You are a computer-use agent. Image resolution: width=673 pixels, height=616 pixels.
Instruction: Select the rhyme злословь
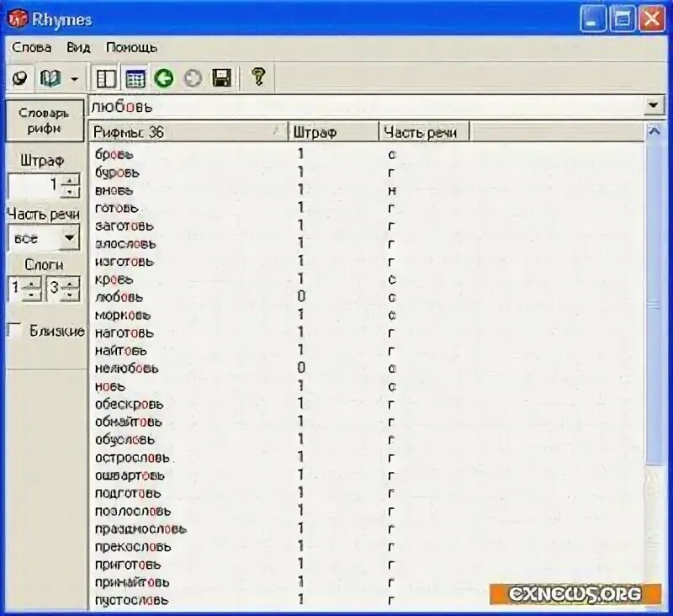click(x=125, y=244)
